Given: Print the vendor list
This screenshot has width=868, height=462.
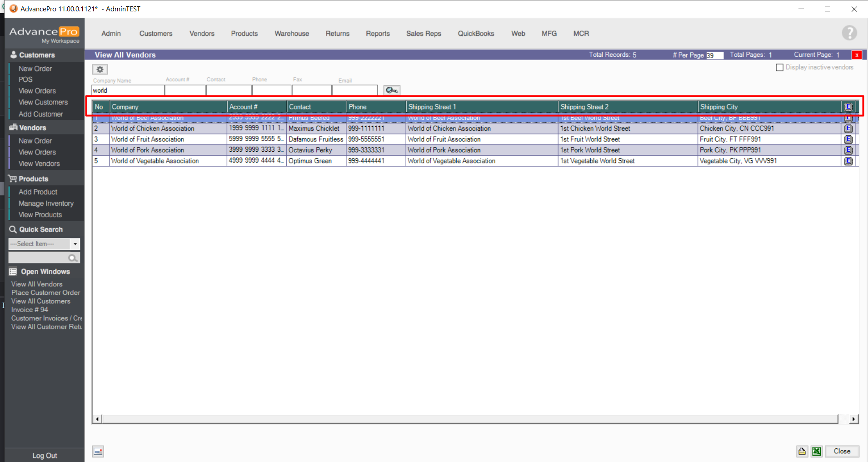Looking at the screenshot, I should [802, 451].
